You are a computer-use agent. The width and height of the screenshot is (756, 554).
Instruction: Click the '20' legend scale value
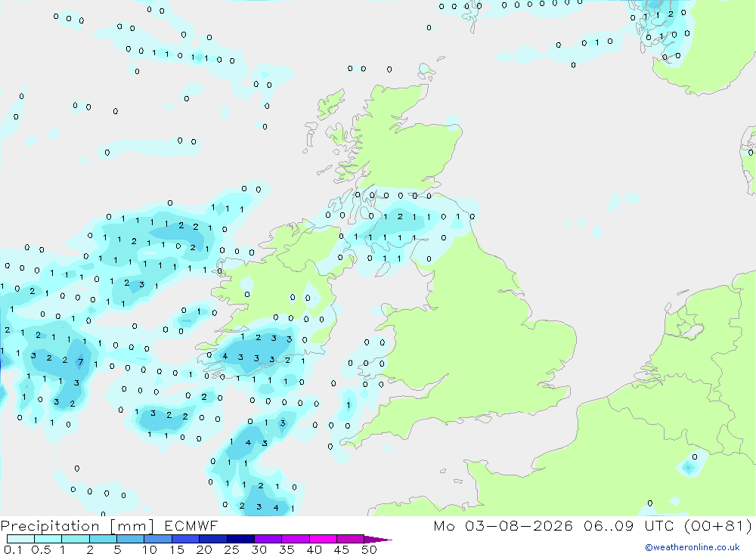coord(204,549)
